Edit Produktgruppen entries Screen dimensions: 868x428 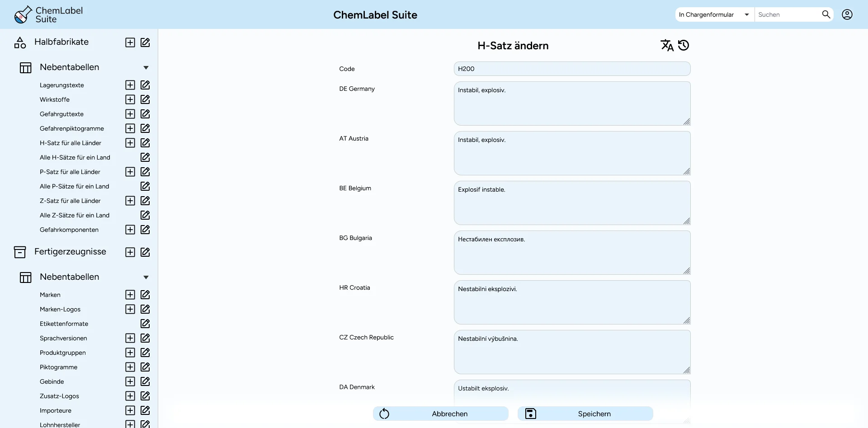(x=145, y=353)
